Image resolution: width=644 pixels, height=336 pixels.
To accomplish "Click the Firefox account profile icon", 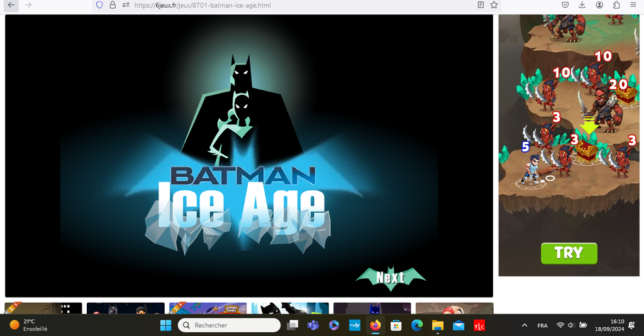I will point(599,5).
